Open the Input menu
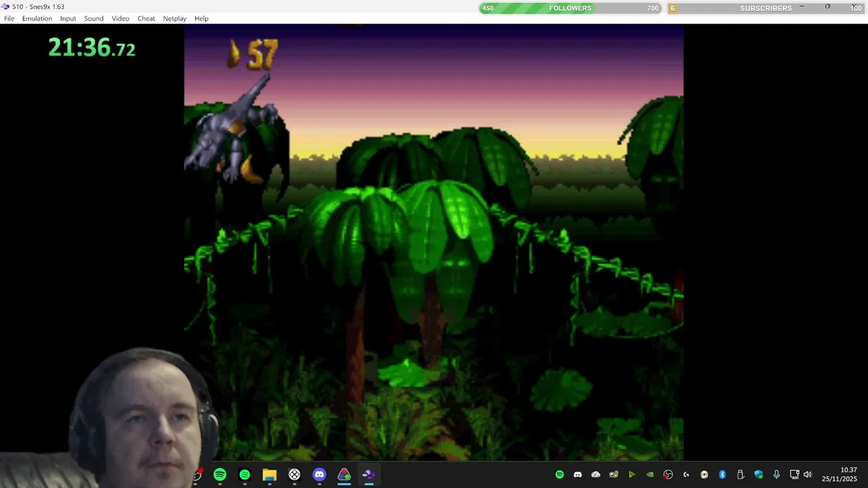Image resolution: width=868 pixels, height=488 pixels. [68, 18]
